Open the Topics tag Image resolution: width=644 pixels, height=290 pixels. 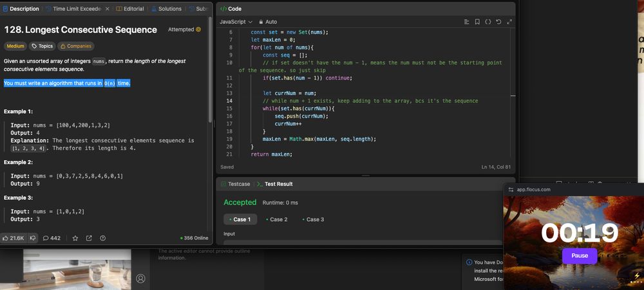click(x=43, y=46)
